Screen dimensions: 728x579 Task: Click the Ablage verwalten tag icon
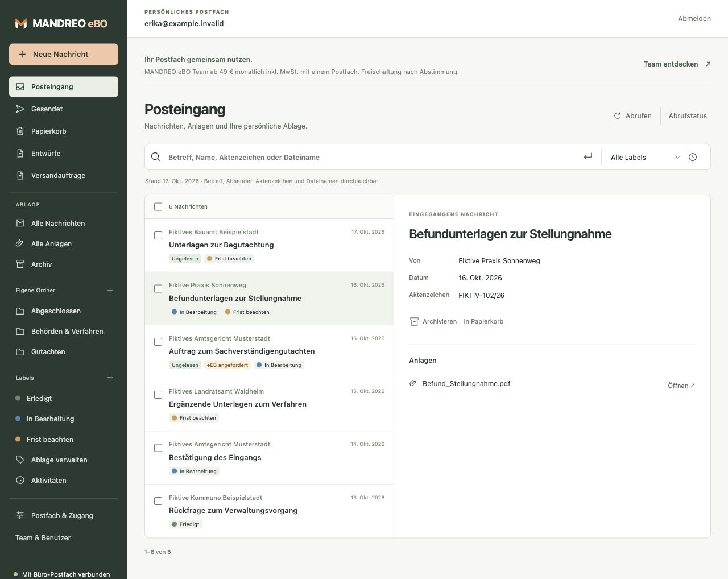(x=20, y=460)
